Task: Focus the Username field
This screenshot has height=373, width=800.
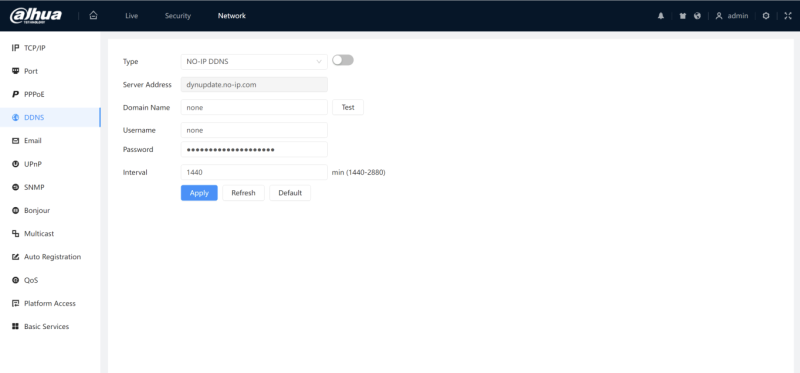Action: [254, 130]
